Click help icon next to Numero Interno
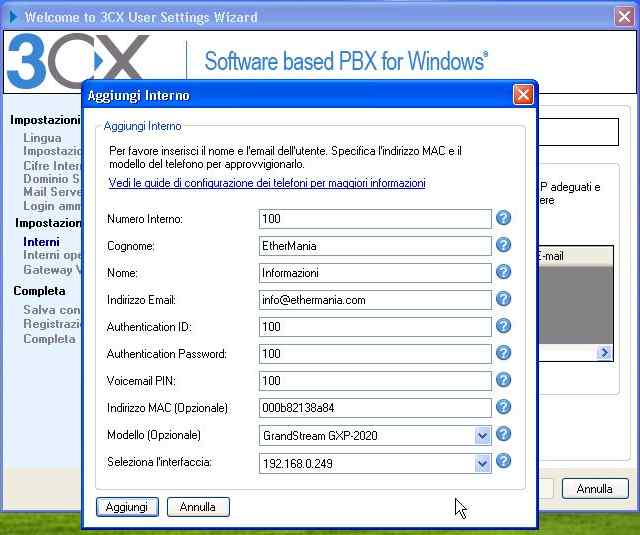Image resolution: width=640 pixels, height=535 pixels. [x=504, y=218]
